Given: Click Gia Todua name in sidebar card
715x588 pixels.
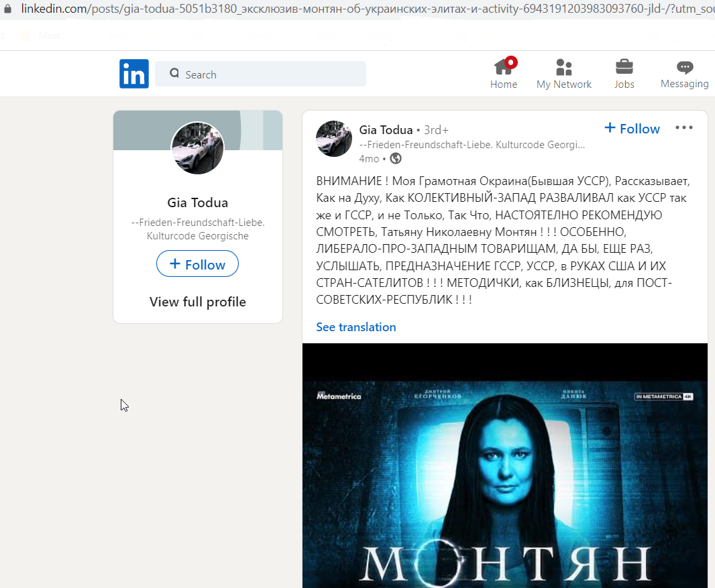Looking at the screenshot, I should 197,203.
